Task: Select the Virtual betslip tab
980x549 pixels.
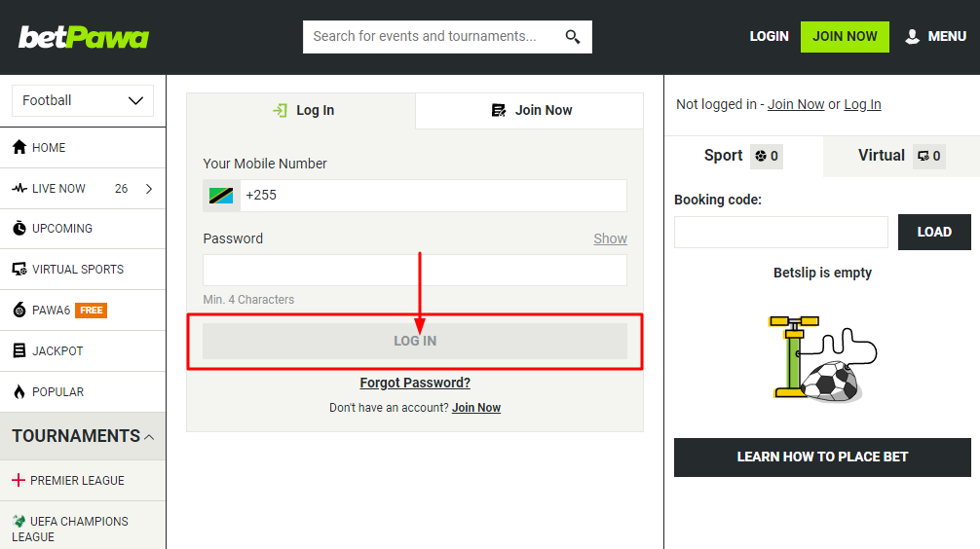Action: 901,156
